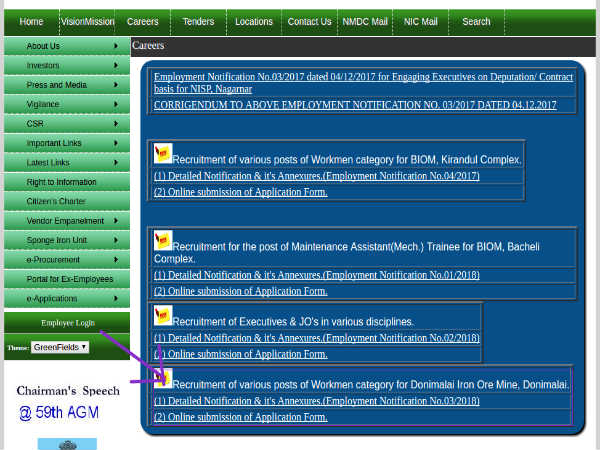Expand the Investors submenu arrow

point(116,65)
